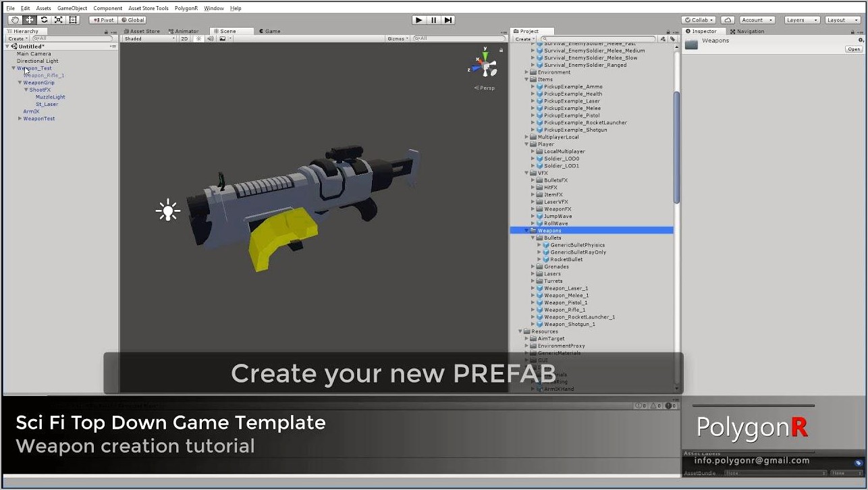
Task: Lock the scene gizmo padlock
Action: 501,50
